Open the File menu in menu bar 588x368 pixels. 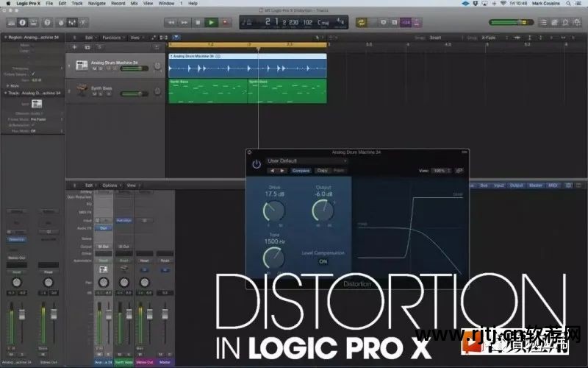click(x=49, y=4)
